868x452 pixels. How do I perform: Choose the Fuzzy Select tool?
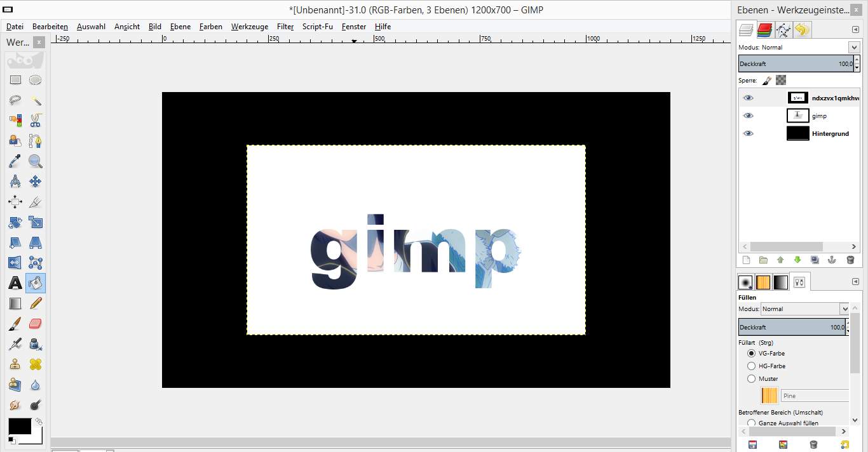[x=36, y=100]
